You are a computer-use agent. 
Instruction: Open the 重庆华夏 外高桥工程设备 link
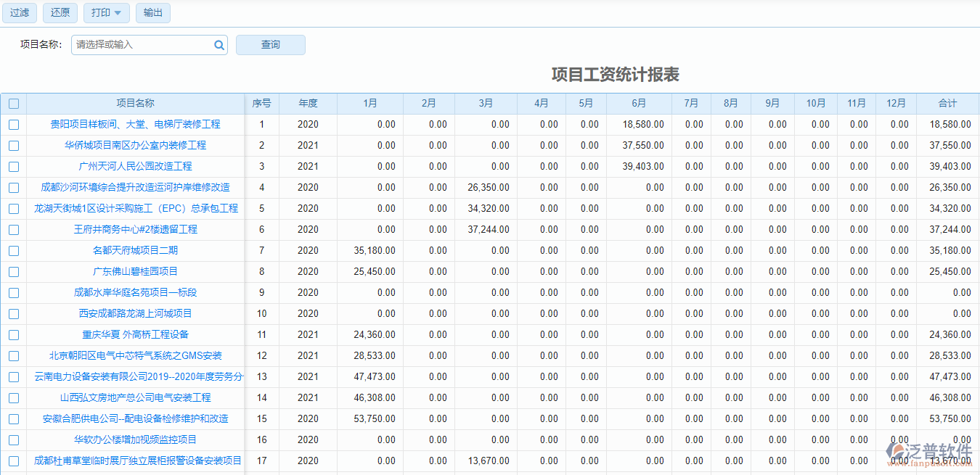[134, 334]
